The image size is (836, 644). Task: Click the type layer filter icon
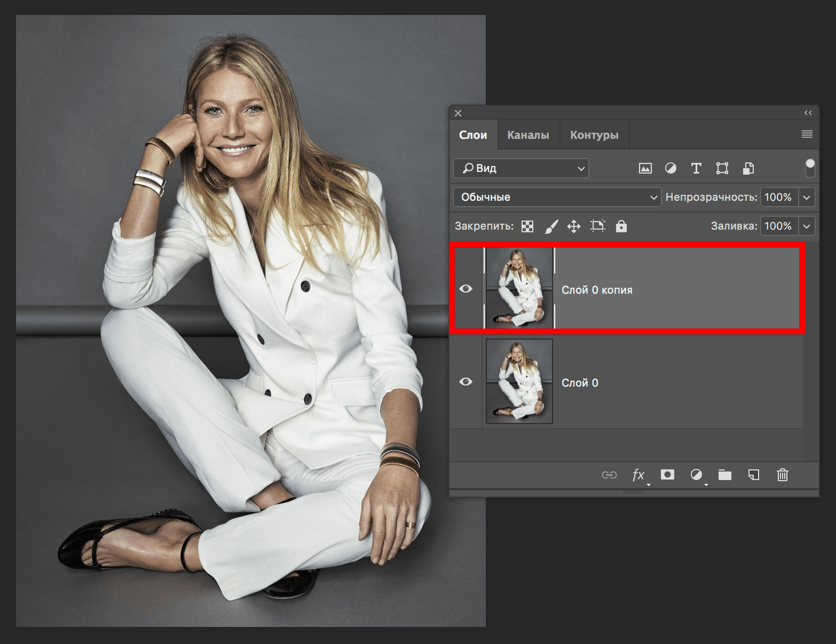(696, 169)
